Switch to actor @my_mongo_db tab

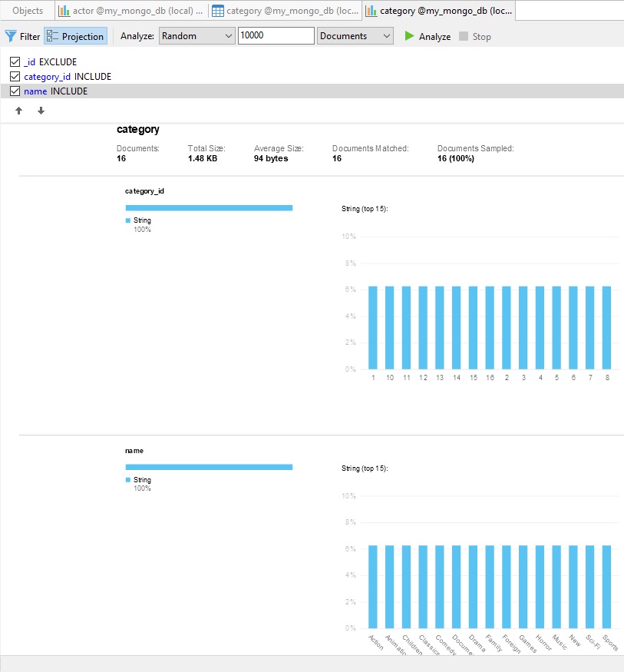131,11
